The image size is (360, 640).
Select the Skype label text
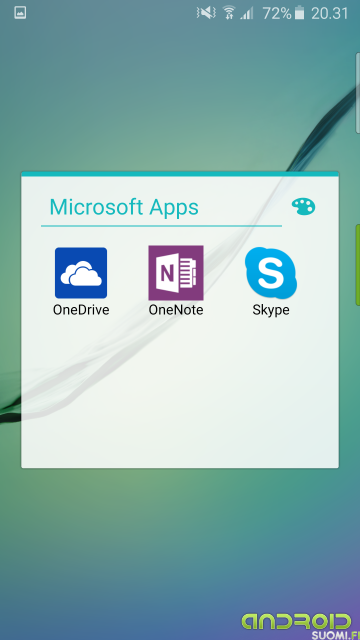(271, 310)
